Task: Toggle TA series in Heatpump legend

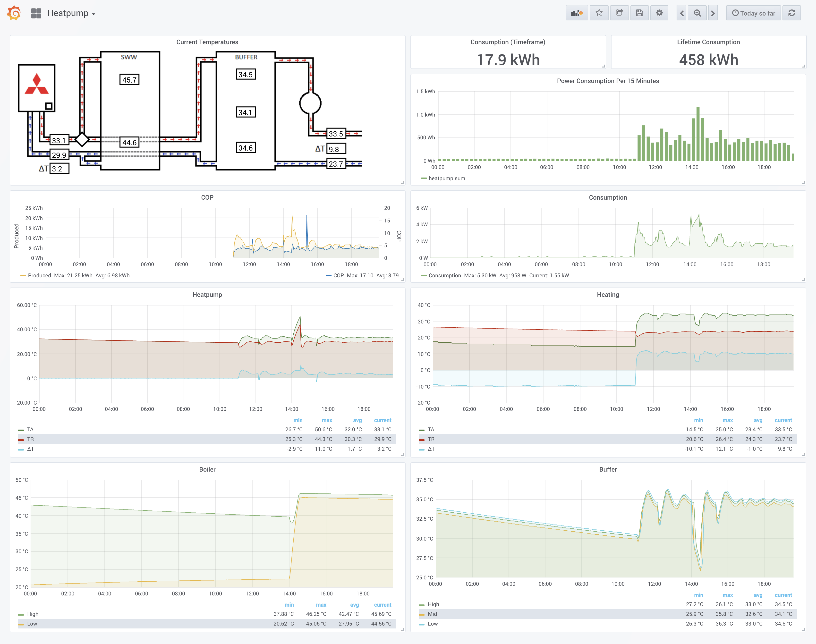Action: point(30,430)
